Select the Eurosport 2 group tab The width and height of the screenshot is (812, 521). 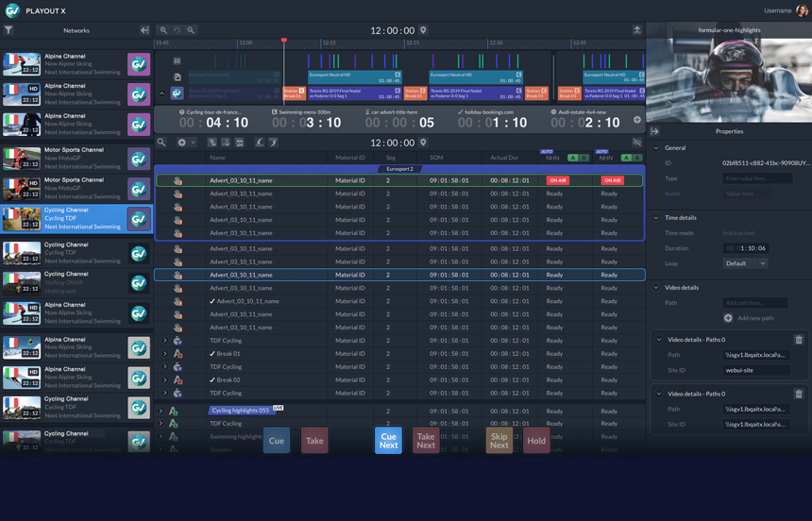coord(399,169)
